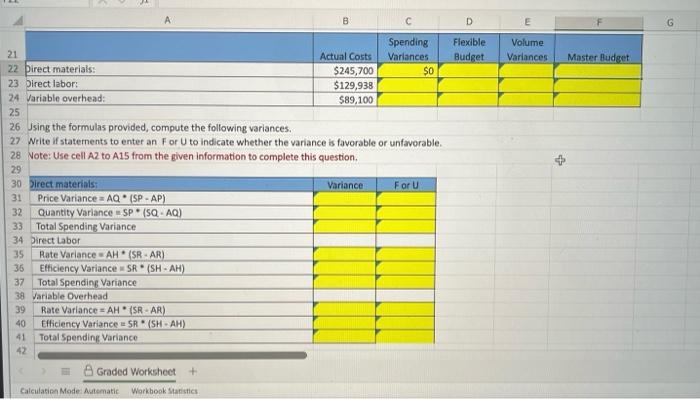Select column F header

tap(599, 22)
